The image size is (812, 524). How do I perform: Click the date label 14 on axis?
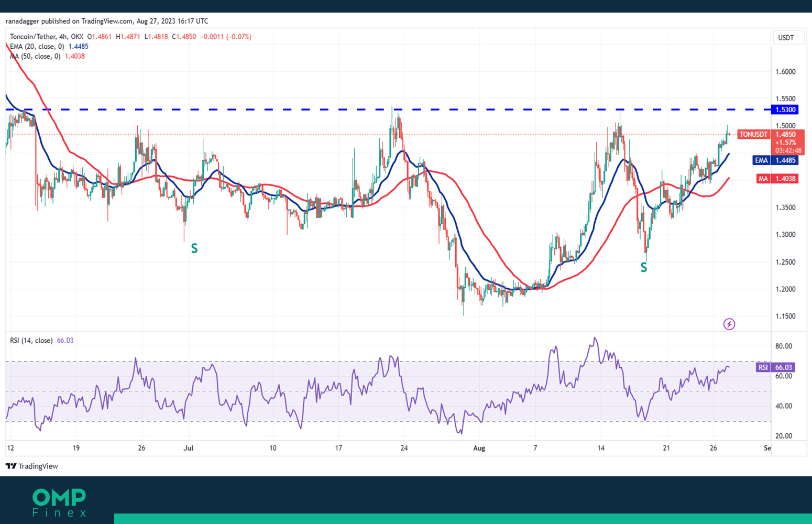point(601,448)
